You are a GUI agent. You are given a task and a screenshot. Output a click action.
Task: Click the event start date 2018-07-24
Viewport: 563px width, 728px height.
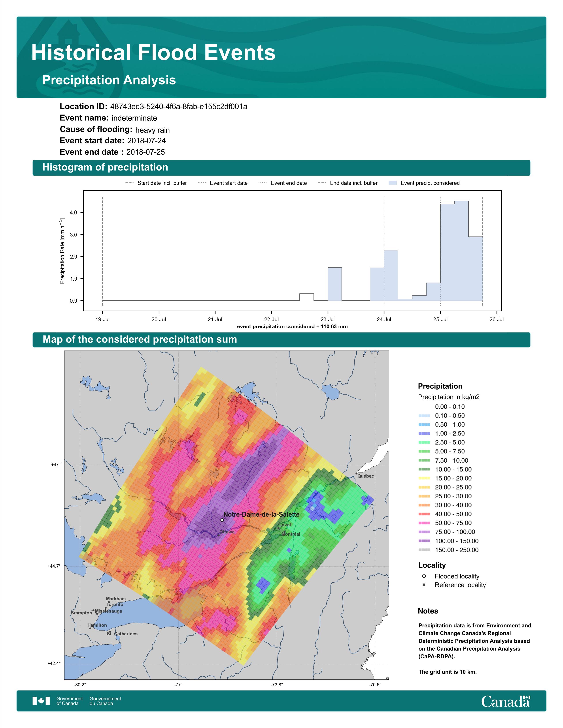coord(146,141)
